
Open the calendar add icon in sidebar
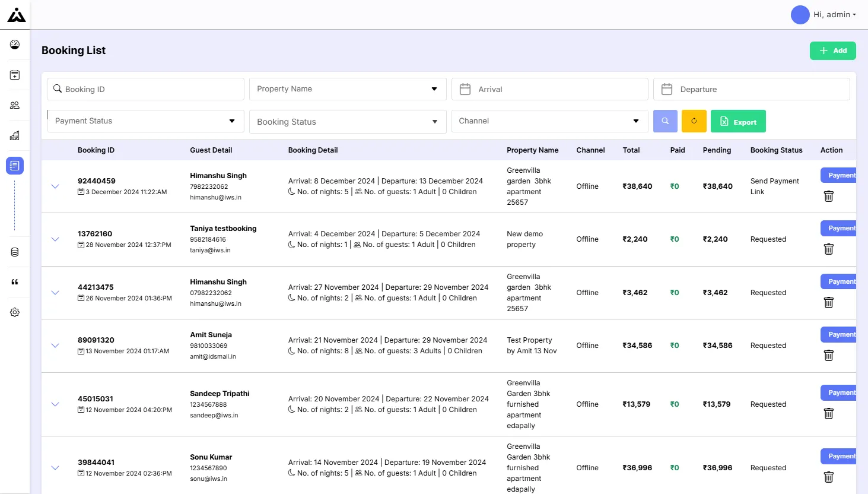click(x=15, y=75)
